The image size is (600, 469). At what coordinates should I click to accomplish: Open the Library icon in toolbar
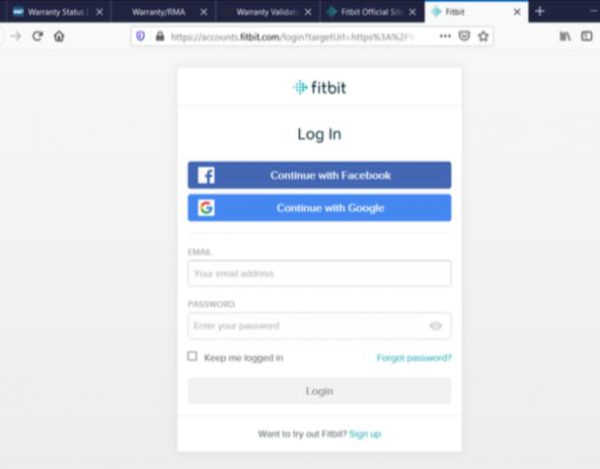tap(565, 36)
